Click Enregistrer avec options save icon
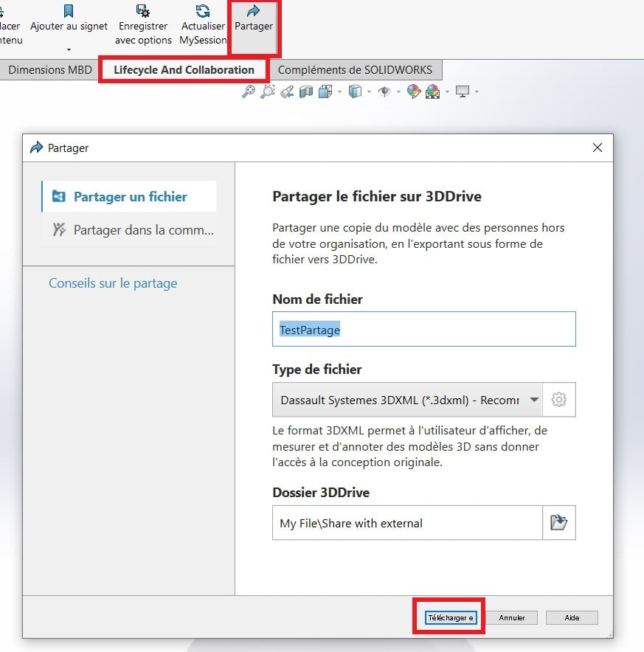Viewport: 644px width, 652px height. click(x=143, y=11)
